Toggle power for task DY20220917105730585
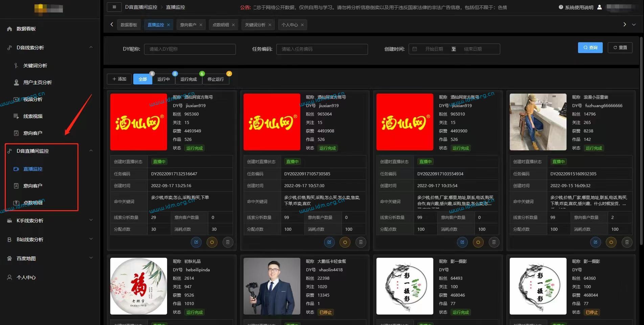Viewport: 644px width, 325px height. point(345,242)
